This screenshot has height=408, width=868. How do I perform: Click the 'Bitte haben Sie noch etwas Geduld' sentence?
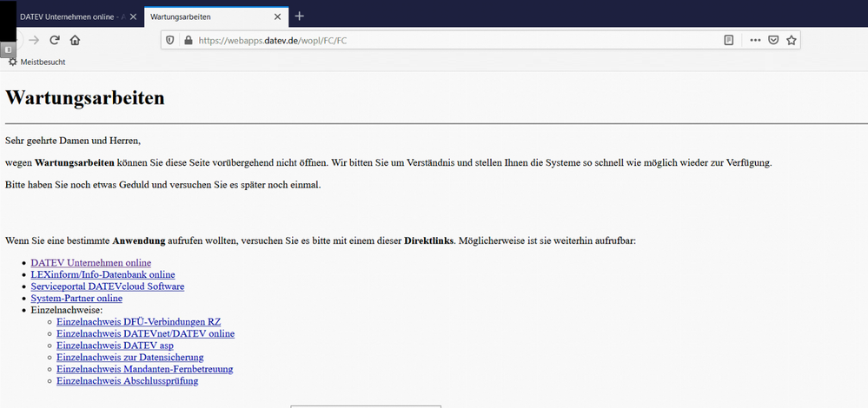162,185
